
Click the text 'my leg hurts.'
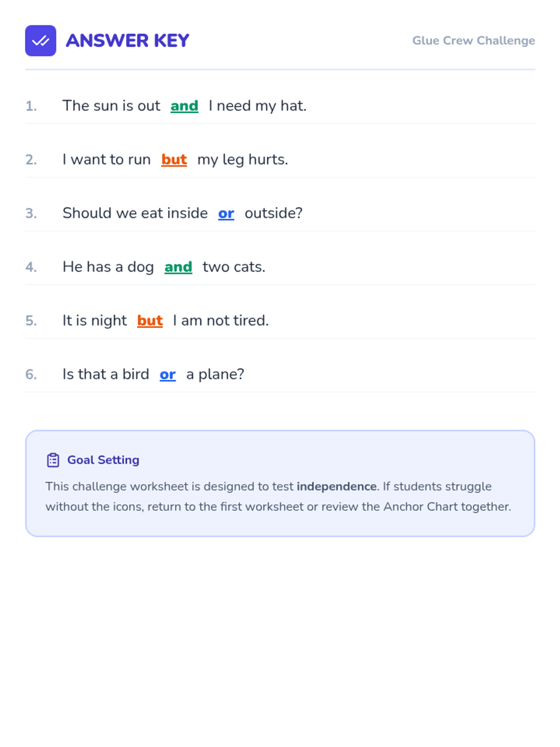(x=243, y=160)
